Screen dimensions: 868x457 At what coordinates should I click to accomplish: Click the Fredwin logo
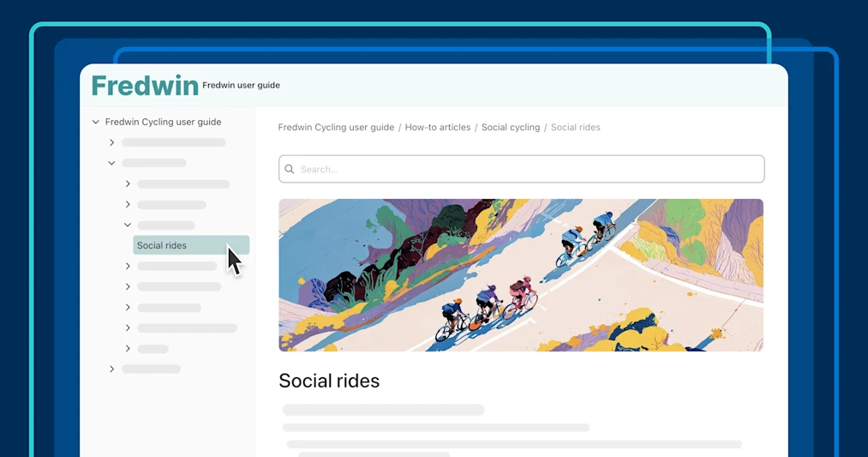145,86
